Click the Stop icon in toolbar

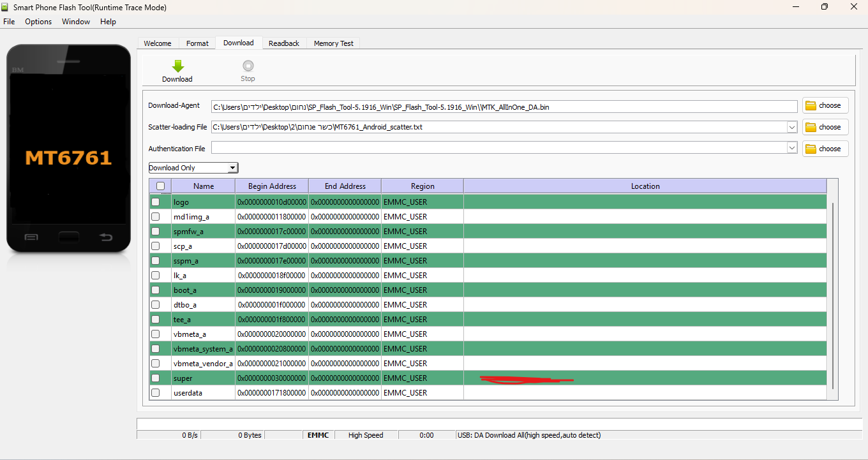coord(248,66)
